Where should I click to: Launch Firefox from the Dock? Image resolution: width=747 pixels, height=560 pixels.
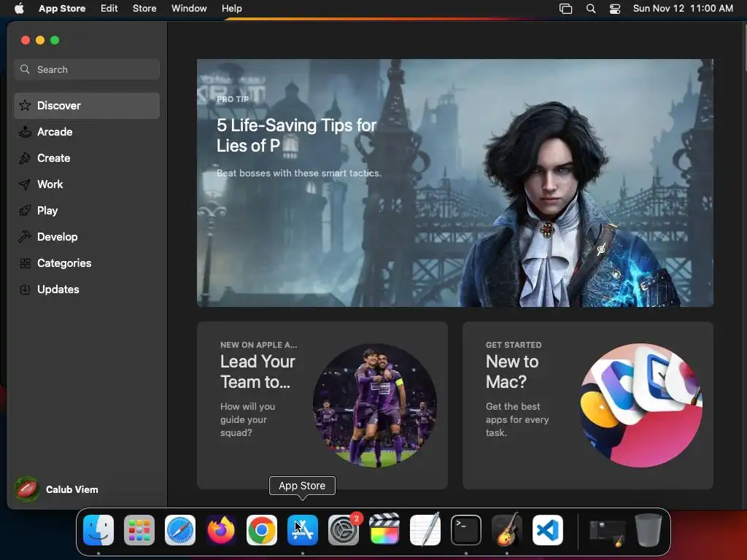coord(221,530)
